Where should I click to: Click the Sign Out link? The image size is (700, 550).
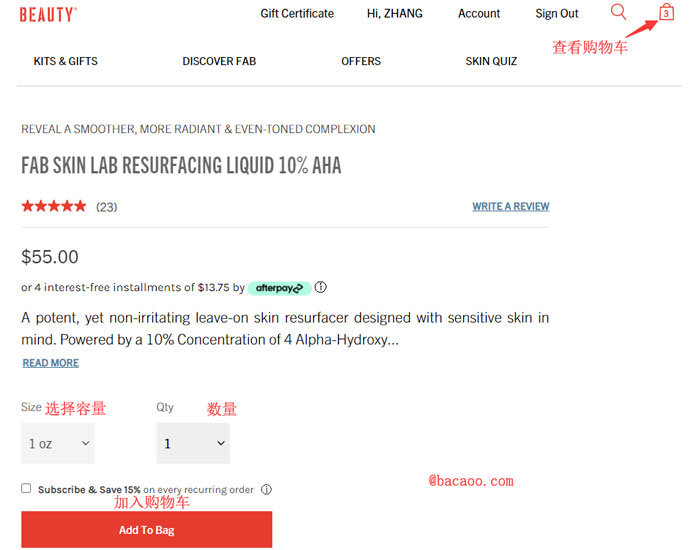(557, 13)
